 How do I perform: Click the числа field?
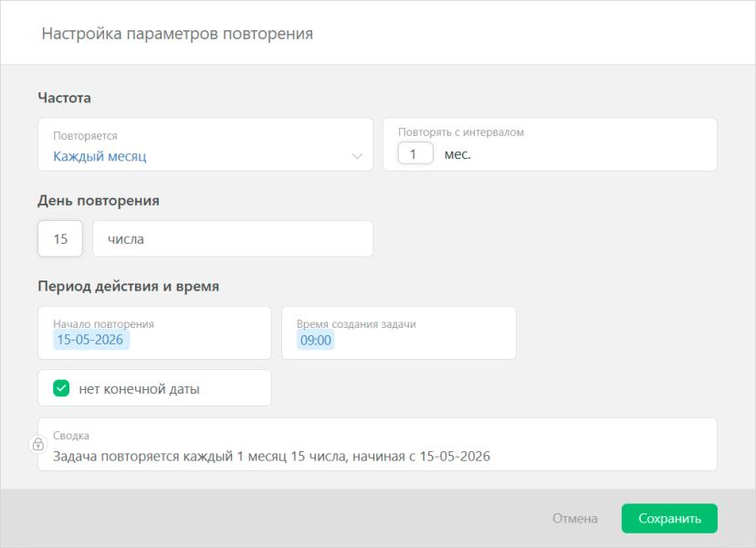[233, 238]
